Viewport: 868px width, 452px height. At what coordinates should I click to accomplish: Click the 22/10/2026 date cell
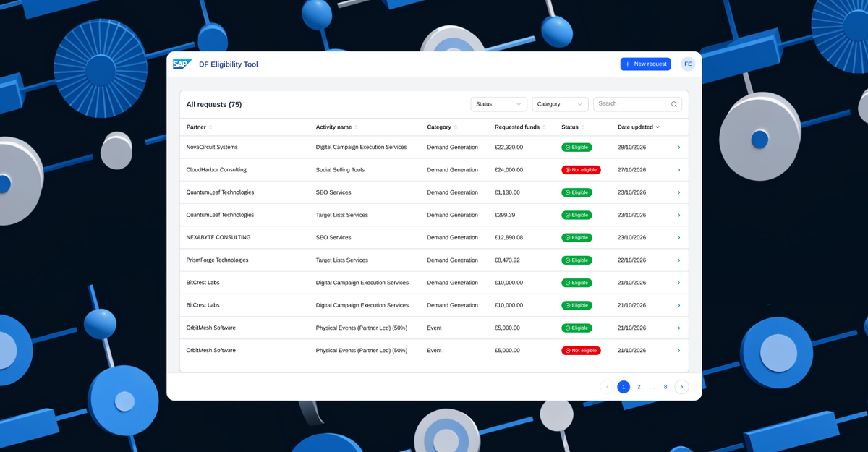pyautogui.click(x=631, y=260)
